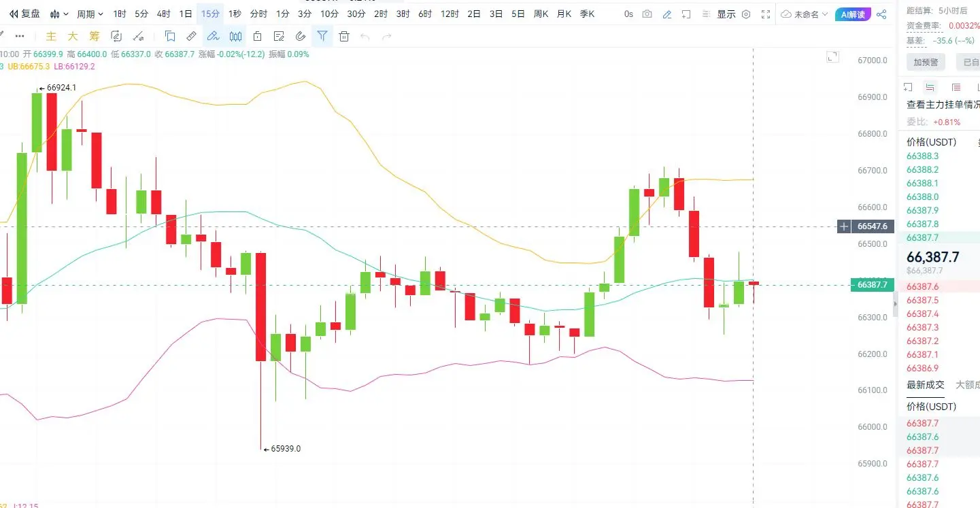980x508 pixels.
Task: Switch to the 季K quarterly chart
Action: [x=587, y=14]
